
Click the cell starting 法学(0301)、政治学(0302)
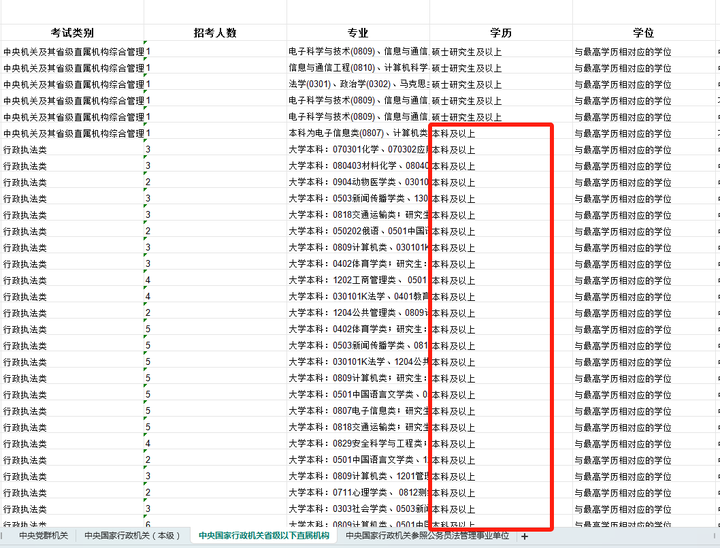(x=358, y=85)
